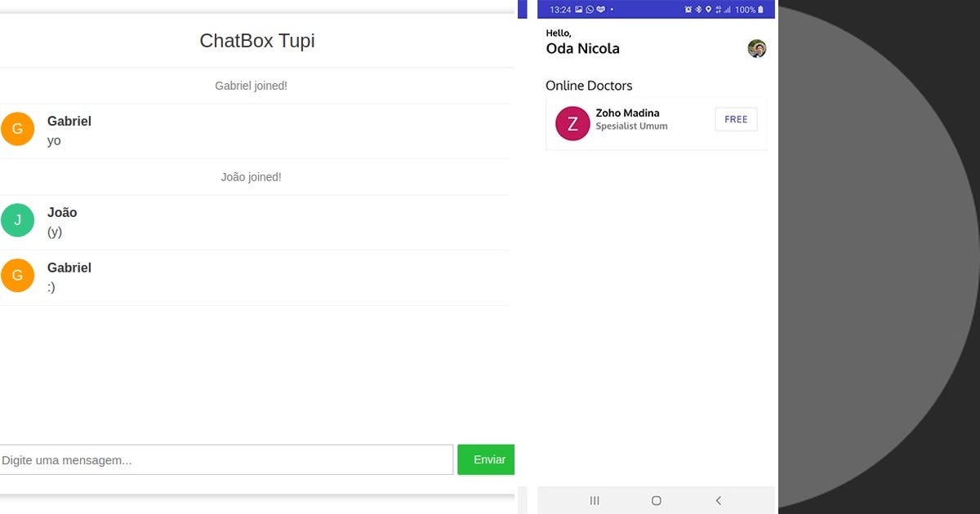Tap the Android home button
The image size is (980, 514).
pos(657,500)
